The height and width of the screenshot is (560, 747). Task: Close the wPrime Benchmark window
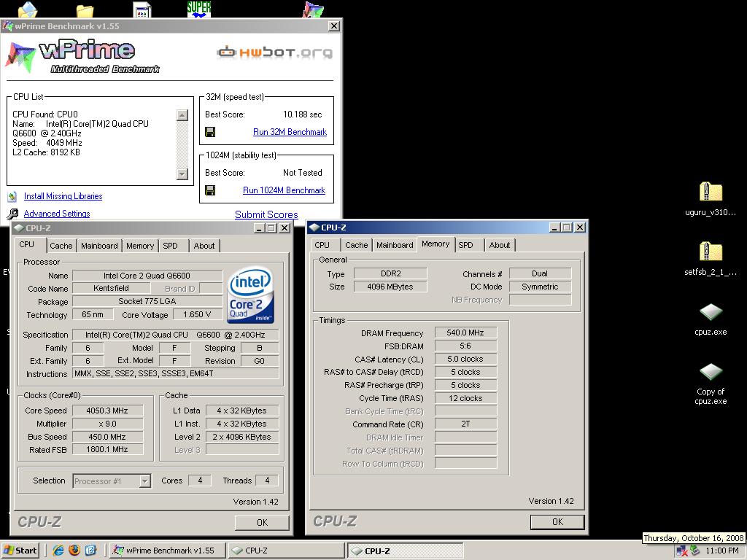click(x=334, y=26)
